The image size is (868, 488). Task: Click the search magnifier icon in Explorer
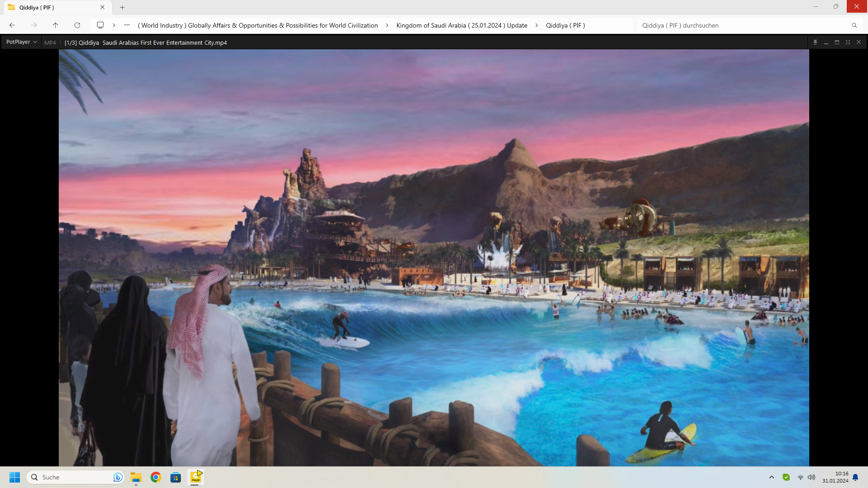point(854,25)
